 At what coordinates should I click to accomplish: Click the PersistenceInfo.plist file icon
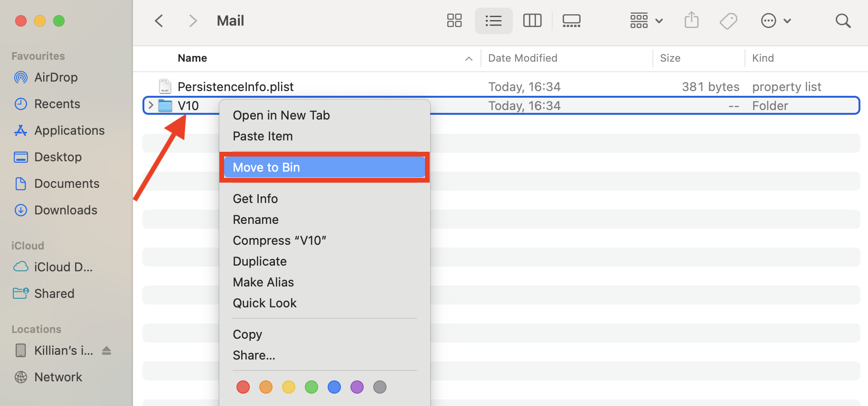pyautogui.click(x=165, y=86)
